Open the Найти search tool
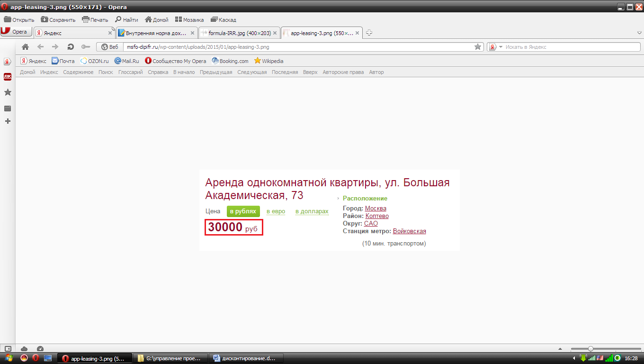The height and width of the screenshot is (364, 644). (126, 20)
